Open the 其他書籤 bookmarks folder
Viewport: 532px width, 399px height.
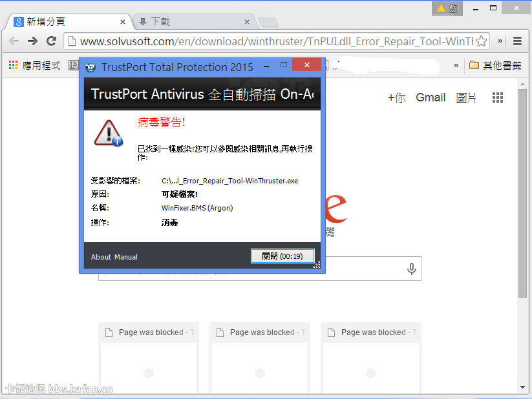[x=495, y=65]
